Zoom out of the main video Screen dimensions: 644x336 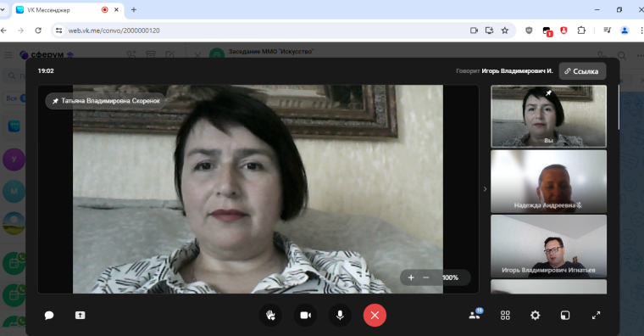click(426, 277)
